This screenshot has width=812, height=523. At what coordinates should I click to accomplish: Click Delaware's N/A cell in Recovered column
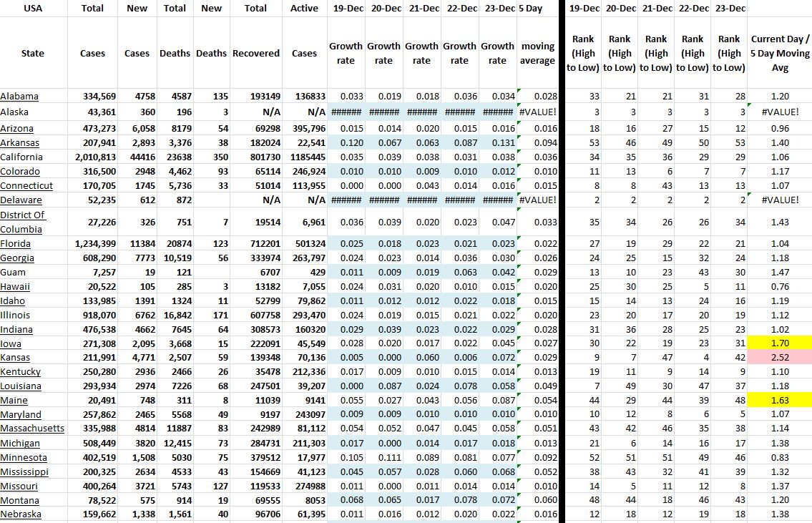255,200
